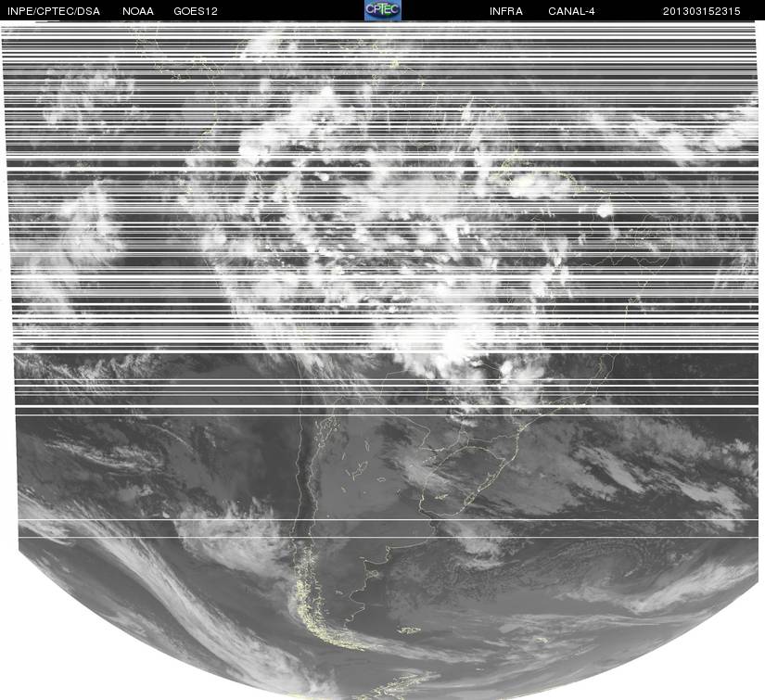Click the GOES12 satellite label
Viewport: 765px width, 700px height.
[x=196, y=11]
